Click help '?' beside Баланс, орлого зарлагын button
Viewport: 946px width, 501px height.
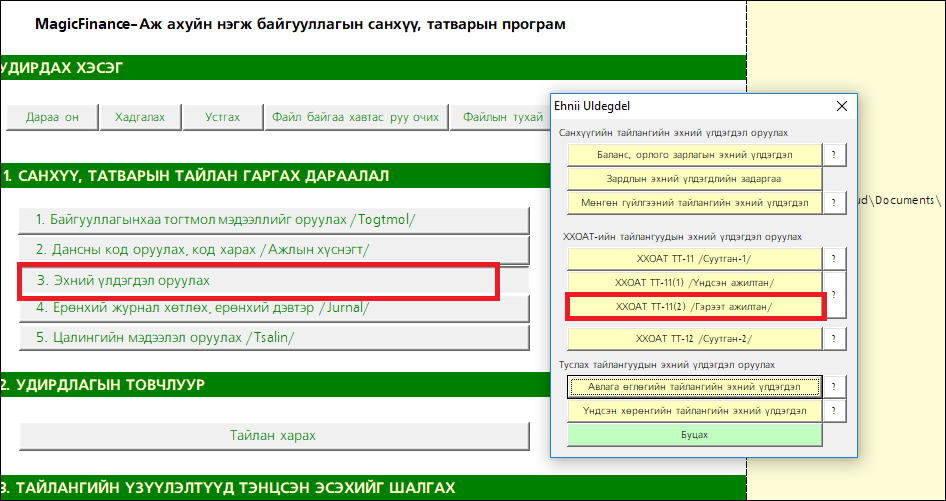click(x=834, y=155)
